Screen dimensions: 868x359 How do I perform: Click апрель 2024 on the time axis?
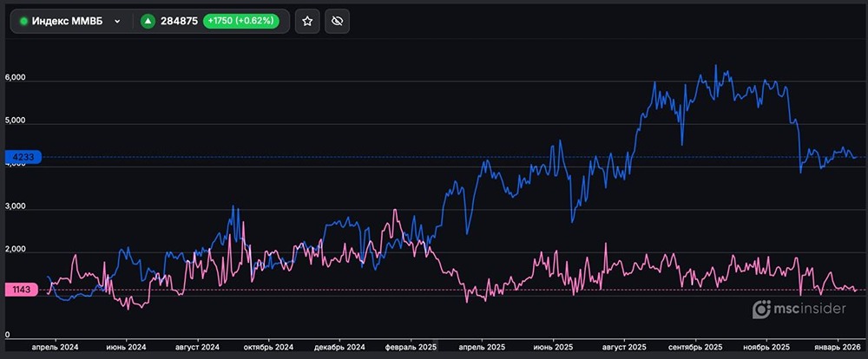pos(55,347)
